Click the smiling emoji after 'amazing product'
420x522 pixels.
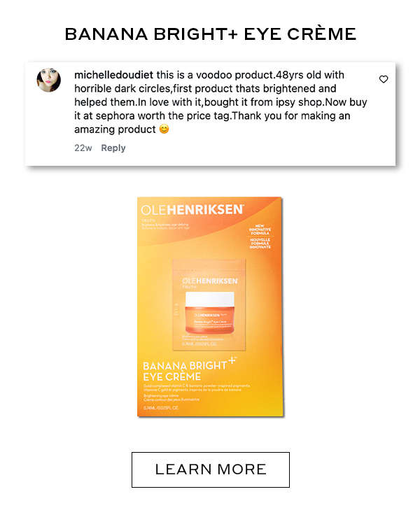(164, 129)
